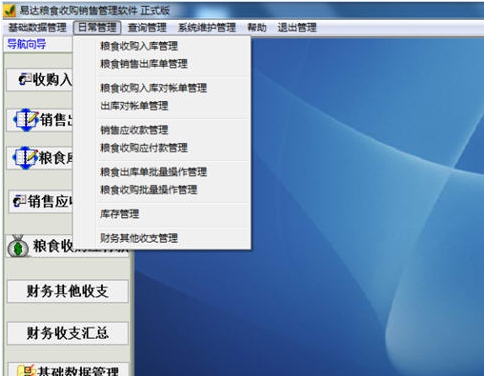
Task: Click the 日常管理 menu
Action: [97, 27]
